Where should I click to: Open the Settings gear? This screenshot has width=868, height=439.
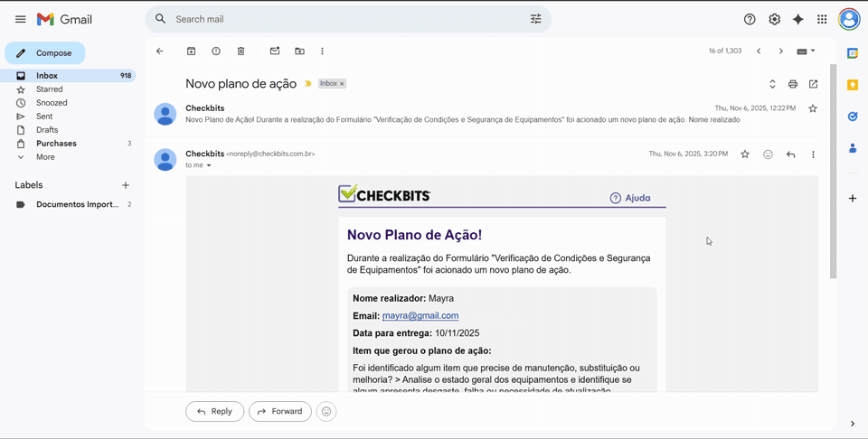(775, 19)
